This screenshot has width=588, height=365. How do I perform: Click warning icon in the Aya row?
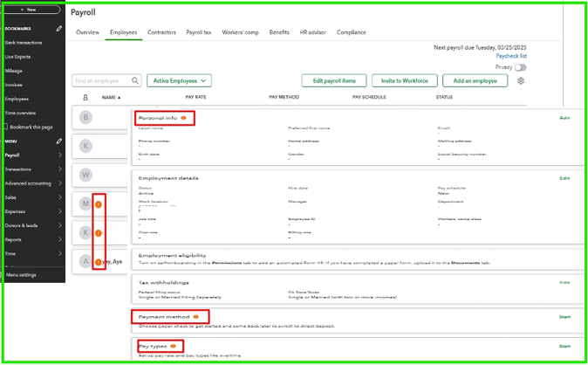(x=99, y=262)
